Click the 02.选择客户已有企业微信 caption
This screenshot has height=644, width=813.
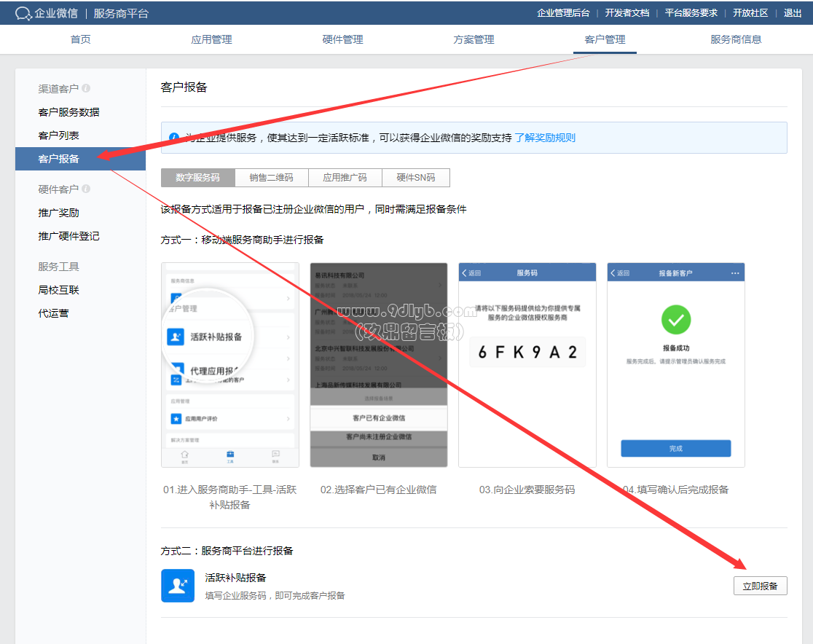click(379, 490)
